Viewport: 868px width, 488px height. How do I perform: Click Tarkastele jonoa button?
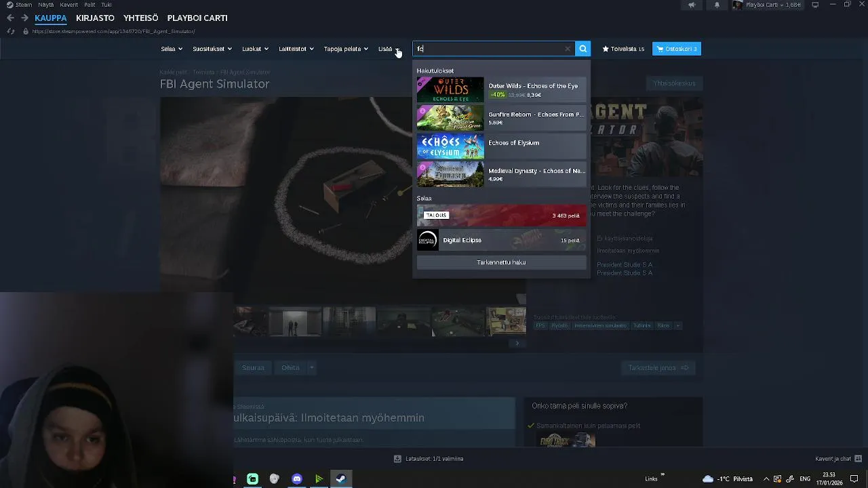coord(658,367)
